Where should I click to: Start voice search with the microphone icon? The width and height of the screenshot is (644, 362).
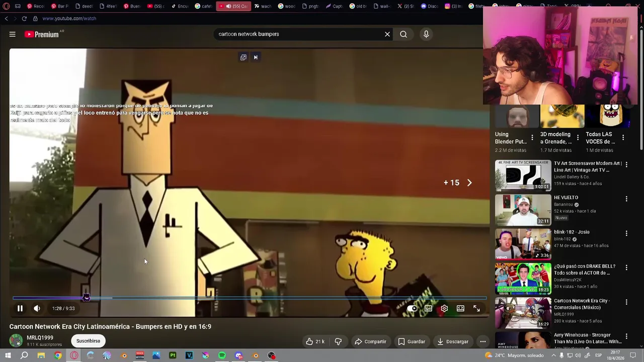pos(426,34)
